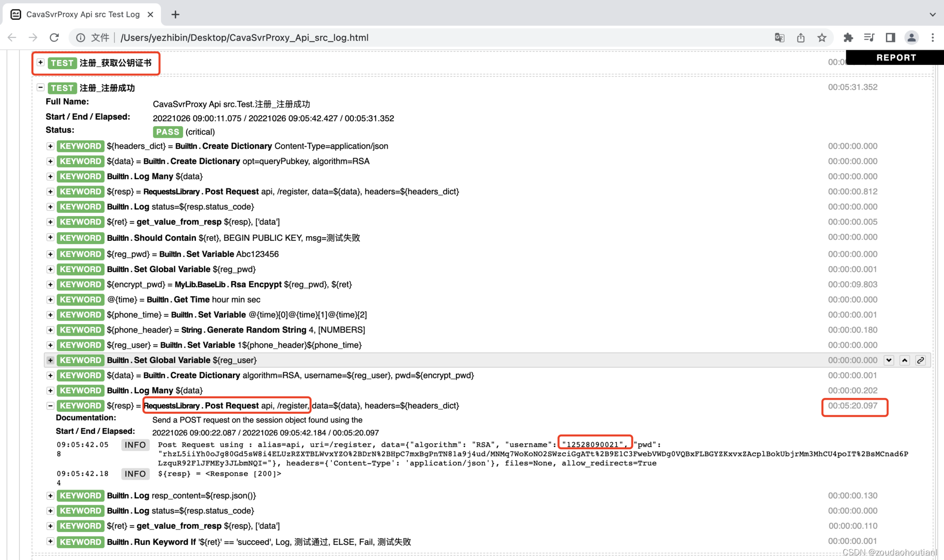Open the side panel icon
Screen dimensions: 944x560
point(890,38)
